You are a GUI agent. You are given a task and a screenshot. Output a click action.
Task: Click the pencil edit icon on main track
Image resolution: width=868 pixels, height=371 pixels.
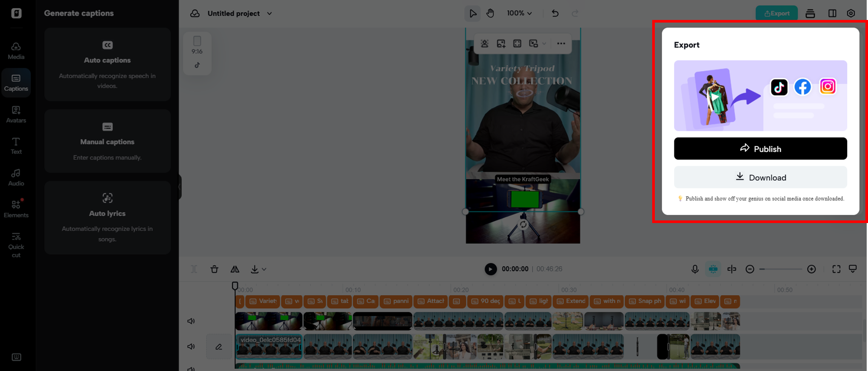[218, 346]
